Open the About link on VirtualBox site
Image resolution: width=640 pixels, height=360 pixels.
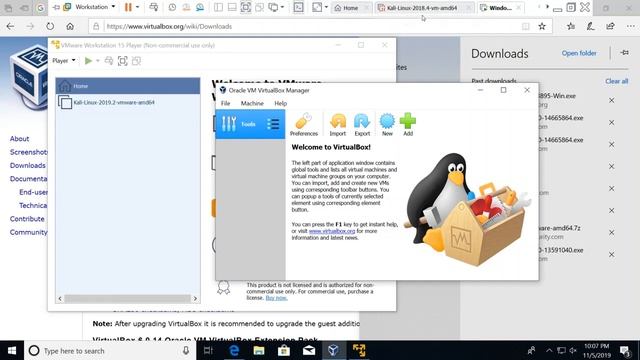tap(19, 139)
